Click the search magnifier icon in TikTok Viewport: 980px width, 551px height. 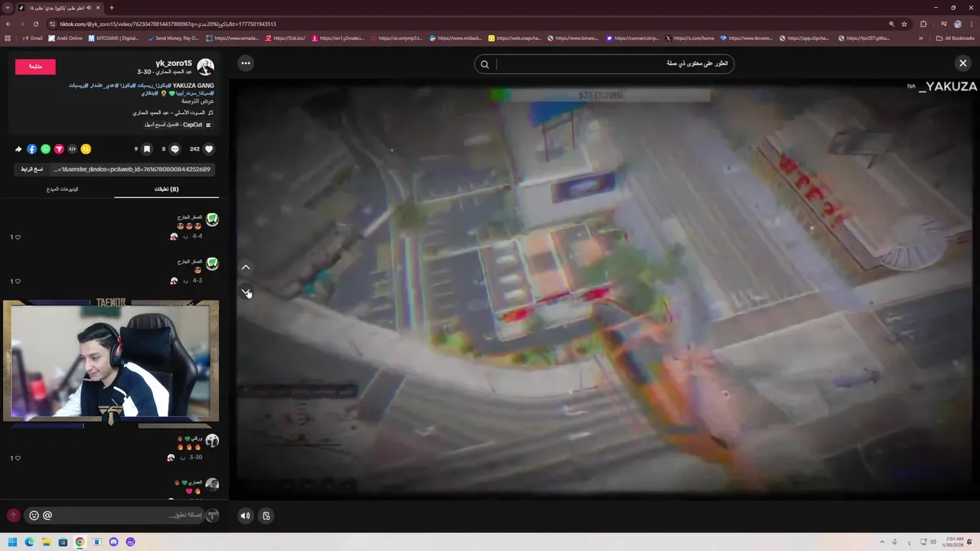485,64
